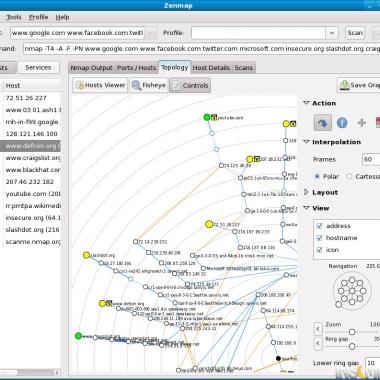The height and width of the screenshot is (380, 380).
Task: Switch to the Scans tab
Action: [x=244, y=68]
